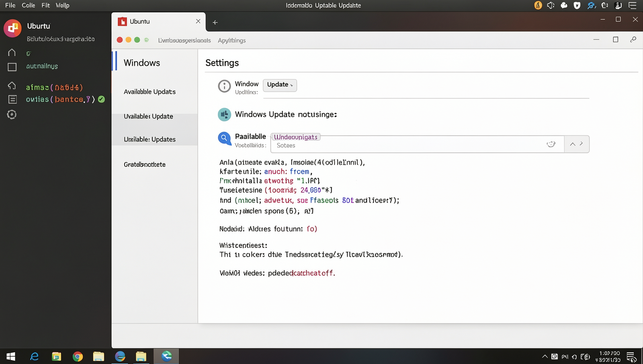643x364 pixels.
Task: Open the circular settings icon in the sidebar
Action: click(x=12, y=115)
